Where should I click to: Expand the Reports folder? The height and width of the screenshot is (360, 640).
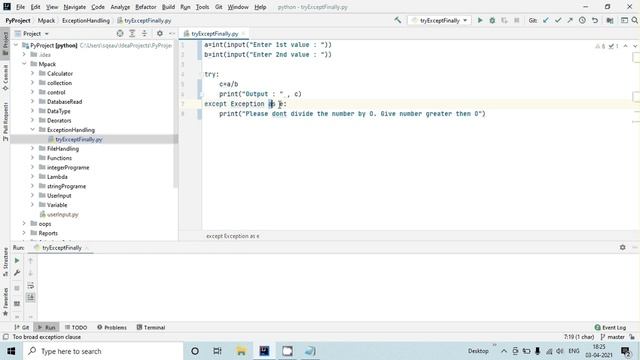pos(24,233)
